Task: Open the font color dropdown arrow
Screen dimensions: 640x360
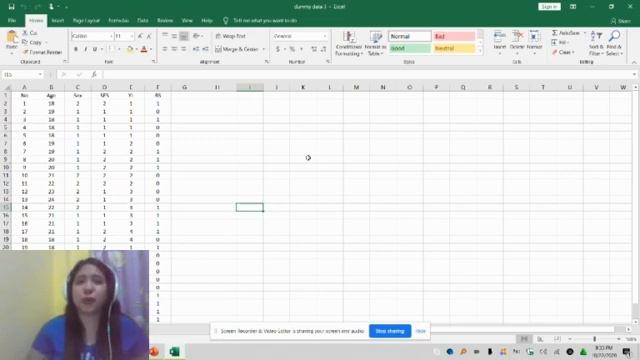Action: pos(151,49)
